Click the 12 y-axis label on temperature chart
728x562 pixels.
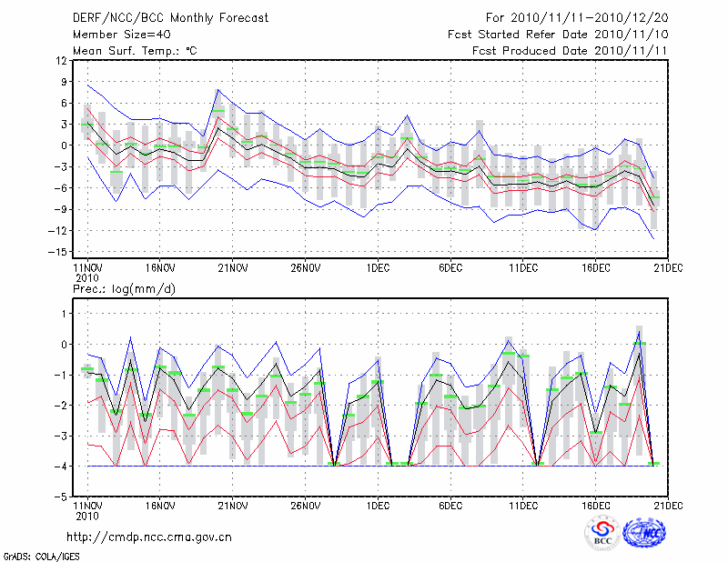tap(61, 61)
